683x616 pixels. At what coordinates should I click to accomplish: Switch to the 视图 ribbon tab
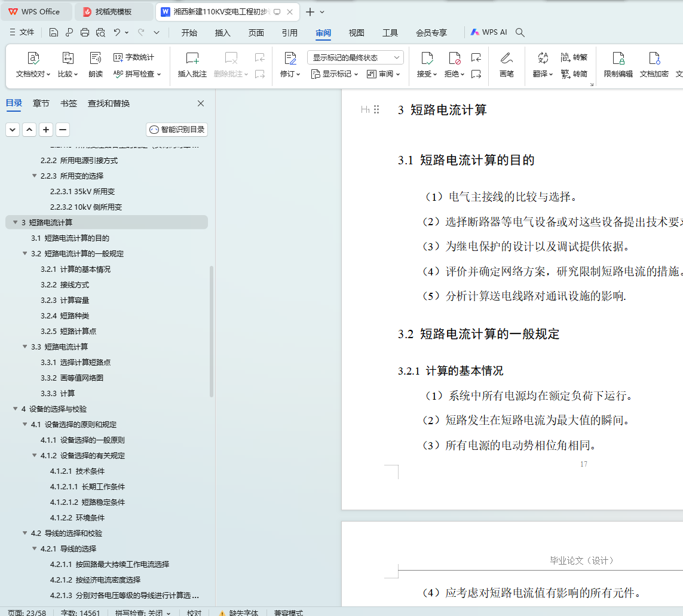pyautogui.click(x=356, y=33)
